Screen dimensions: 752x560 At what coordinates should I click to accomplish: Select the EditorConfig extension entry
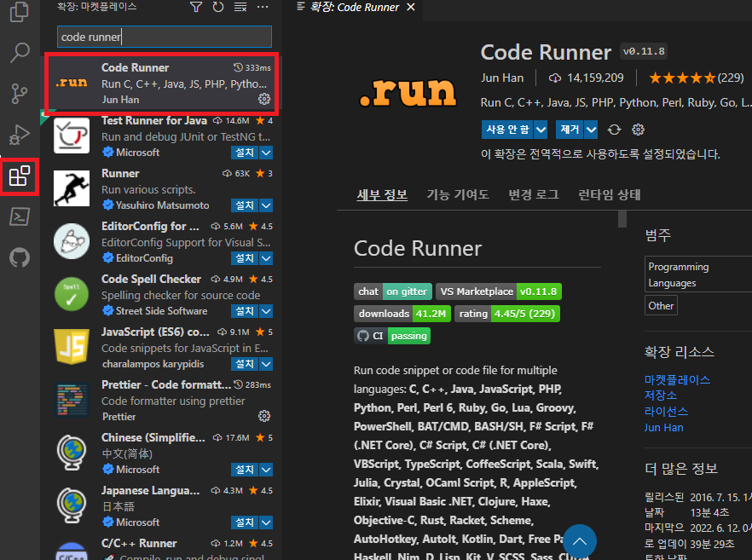tap(162, 242)
